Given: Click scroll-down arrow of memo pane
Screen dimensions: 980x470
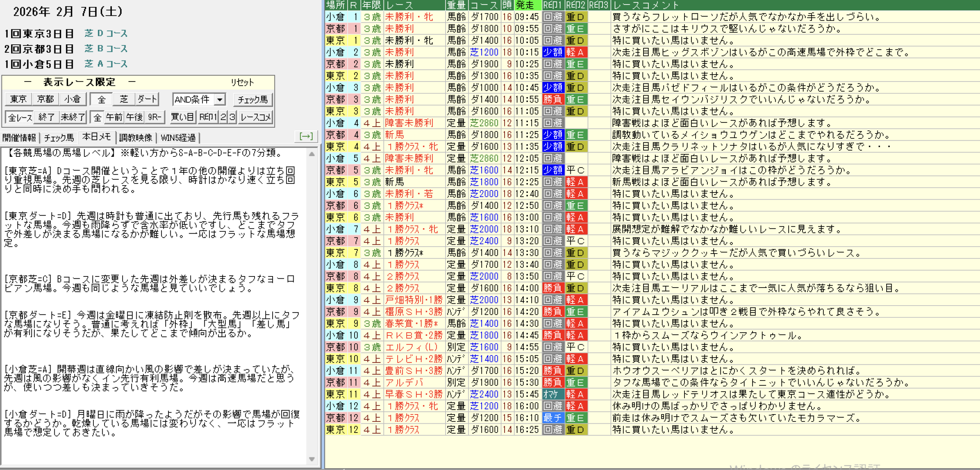Looking at the screenshot, I should point(312,459).
